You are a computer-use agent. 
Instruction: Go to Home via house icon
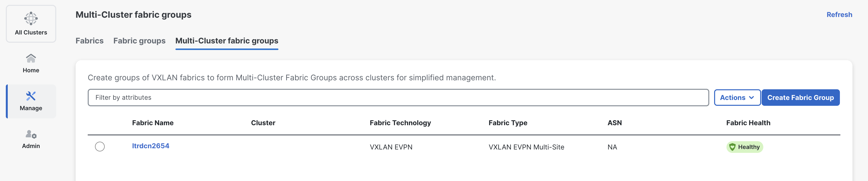pyautogui.click(x=31, y=58)
